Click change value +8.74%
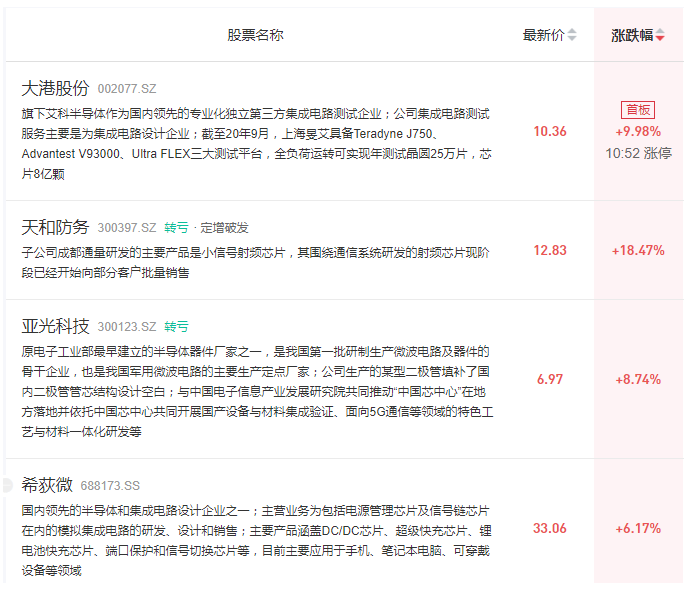685x590 pixels. click(x=638, y=380)
